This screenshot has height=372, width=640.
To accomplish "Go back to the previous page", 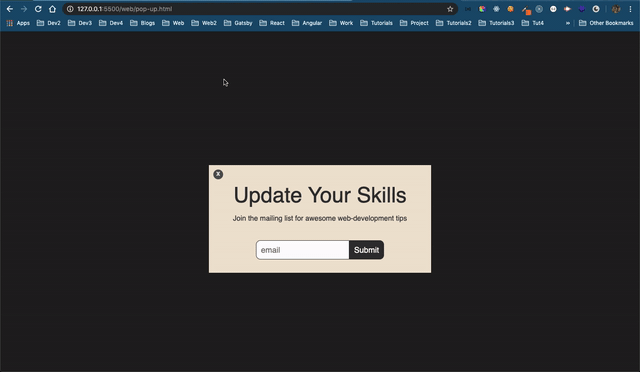I will pos(10,9).
